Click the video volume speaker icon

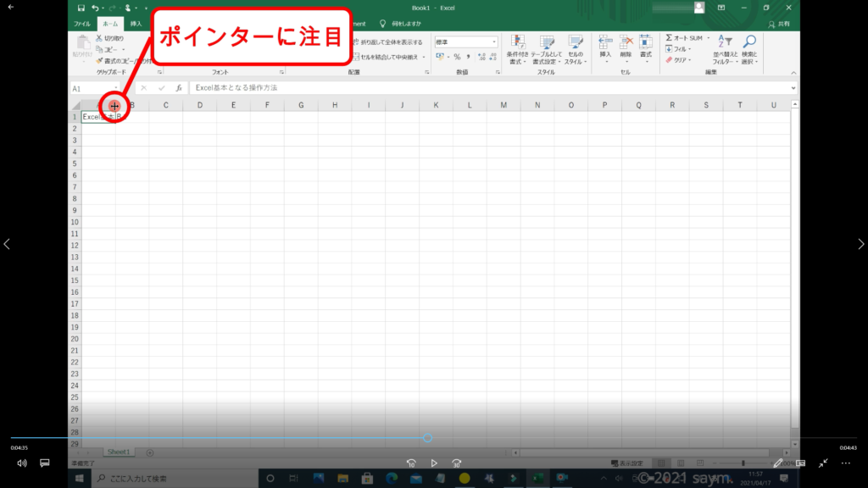pos(22,463)
